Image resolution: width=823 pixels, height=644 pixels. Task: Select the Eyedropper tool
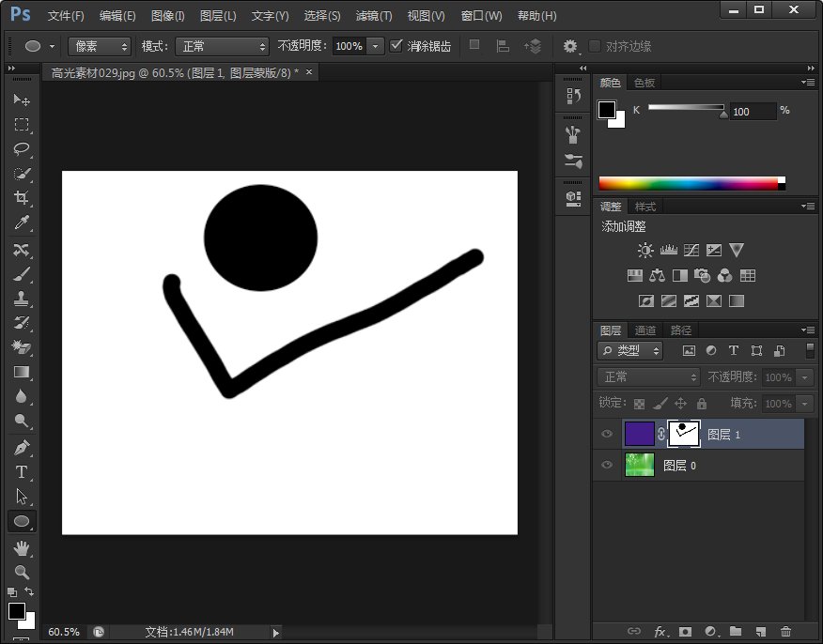pyautogui.click(x=21, y=222)
